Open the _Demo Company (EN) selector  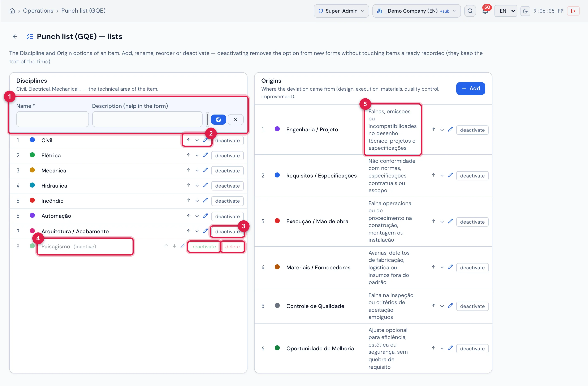click(x=416, y=11)
